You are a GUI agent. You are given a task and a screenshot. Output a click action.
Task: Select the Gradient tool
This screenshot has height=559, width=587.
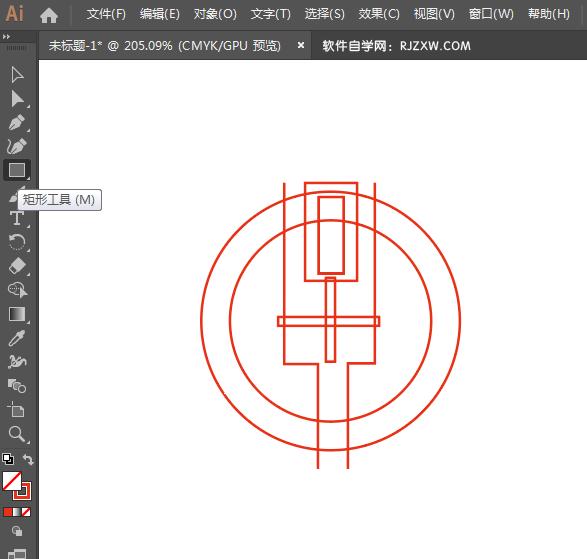pos(17,314)
